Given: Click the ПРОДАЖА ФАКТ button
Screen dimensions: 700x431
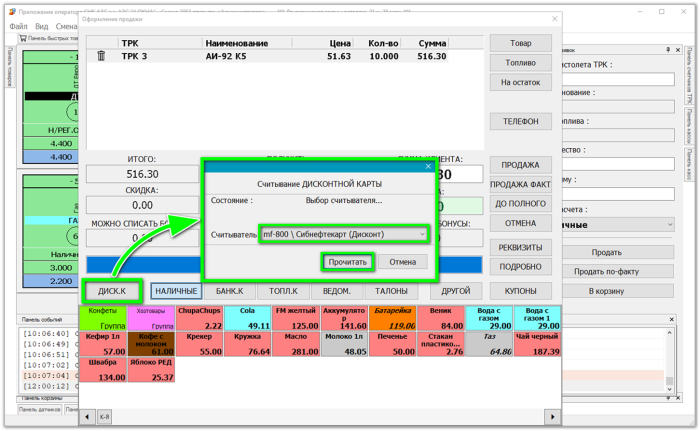Looking at the screenshot, I should click(x=521, y=184).
